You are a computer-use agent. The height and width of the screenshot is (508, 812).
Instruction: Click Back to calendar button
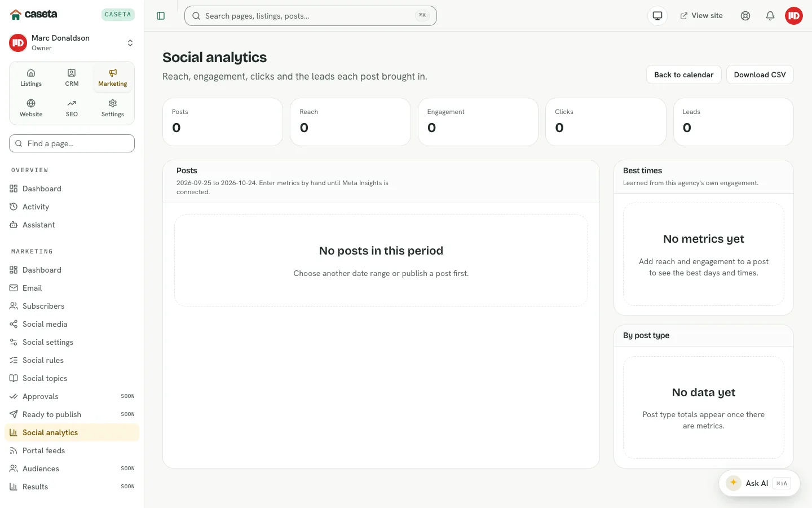coord(683,75)
